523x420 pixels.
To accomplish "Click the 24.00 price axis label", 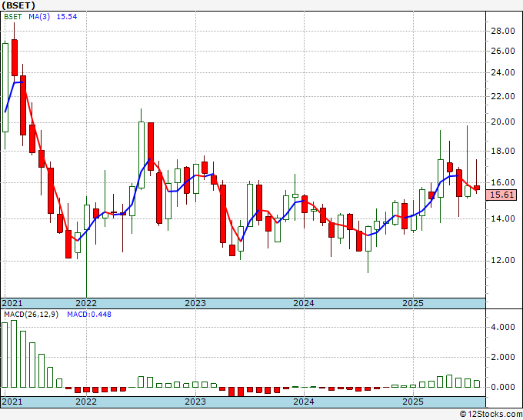I will tap(503, 72).
